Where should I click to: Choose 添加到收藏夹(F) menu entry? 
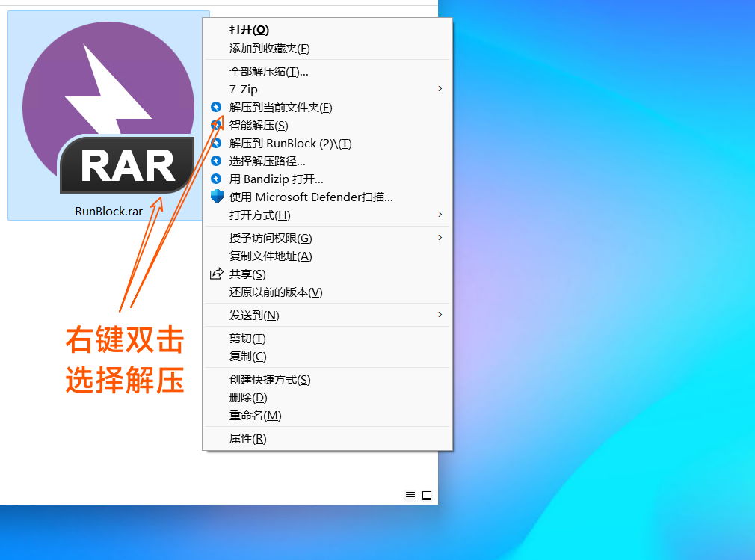(327, 48)
